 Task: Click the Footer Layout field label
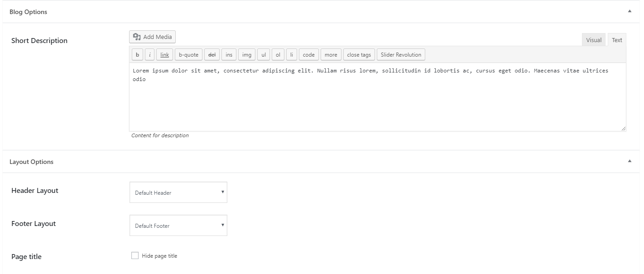[34, 224]
